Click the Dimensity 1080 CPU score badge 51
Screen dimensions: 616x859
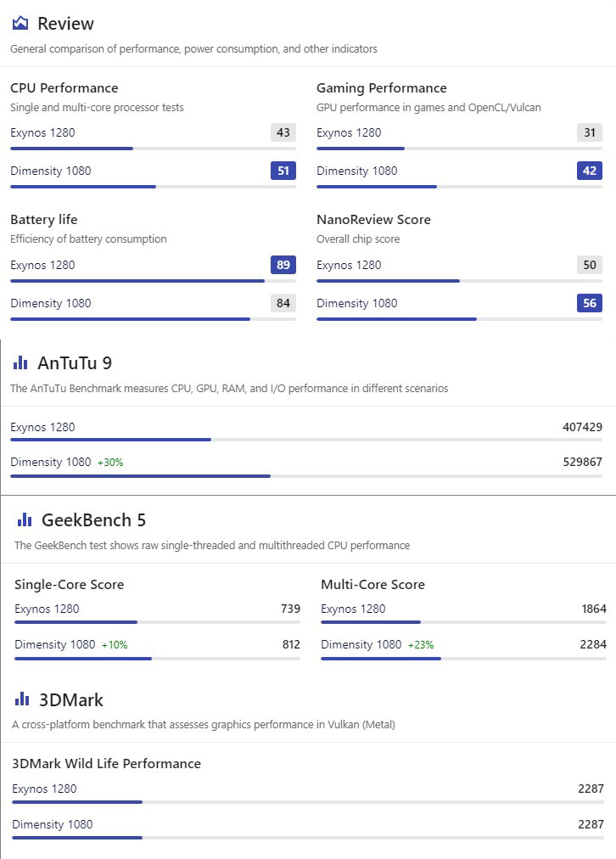point(283,171)
